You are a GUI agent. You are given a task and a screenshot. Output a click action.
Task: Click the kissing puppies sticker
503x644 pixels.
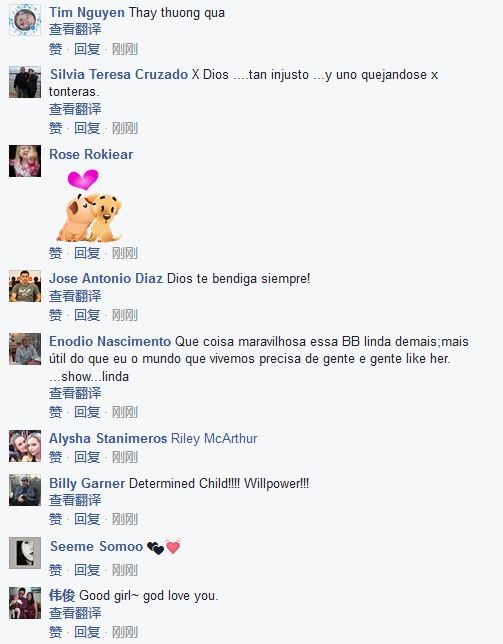tap(89, 205)
